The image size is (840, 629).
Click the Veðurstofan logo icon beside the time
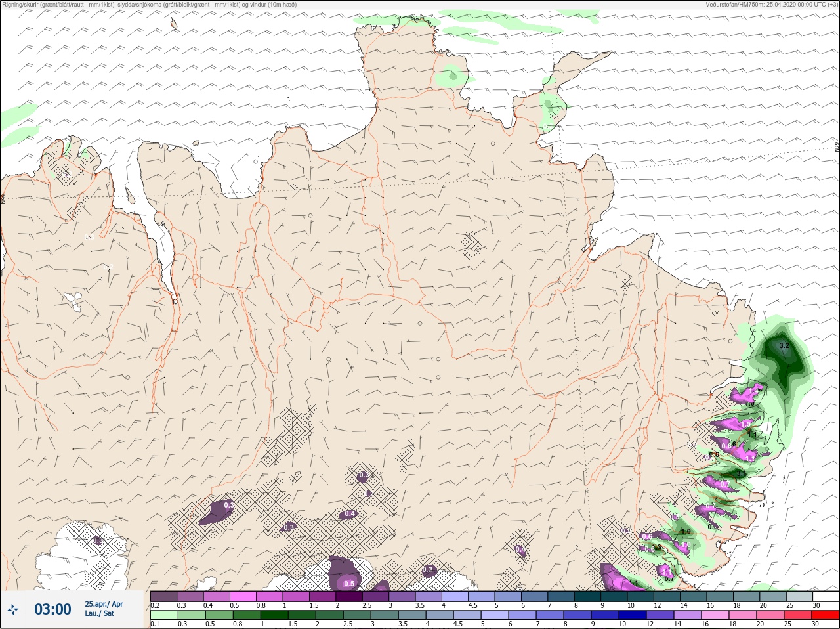(x=12, y=610)
